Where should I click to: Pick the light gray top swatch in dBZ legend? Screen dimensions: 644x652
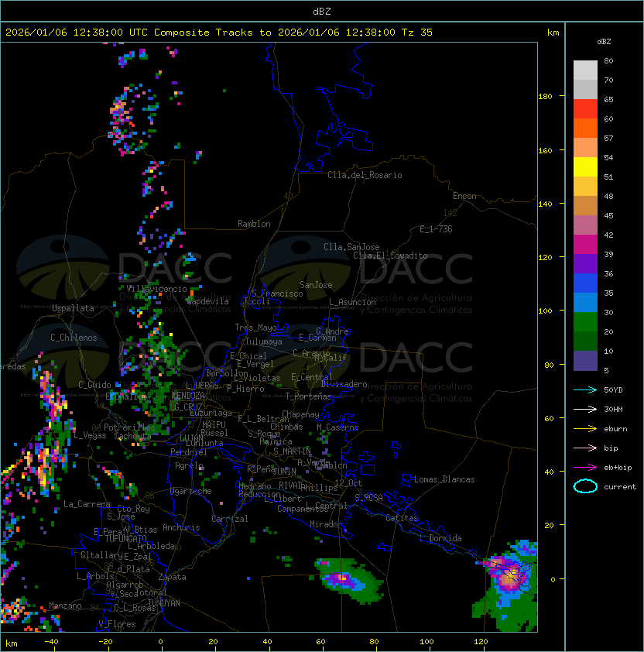pyautogui.click(x=585, y=70)
